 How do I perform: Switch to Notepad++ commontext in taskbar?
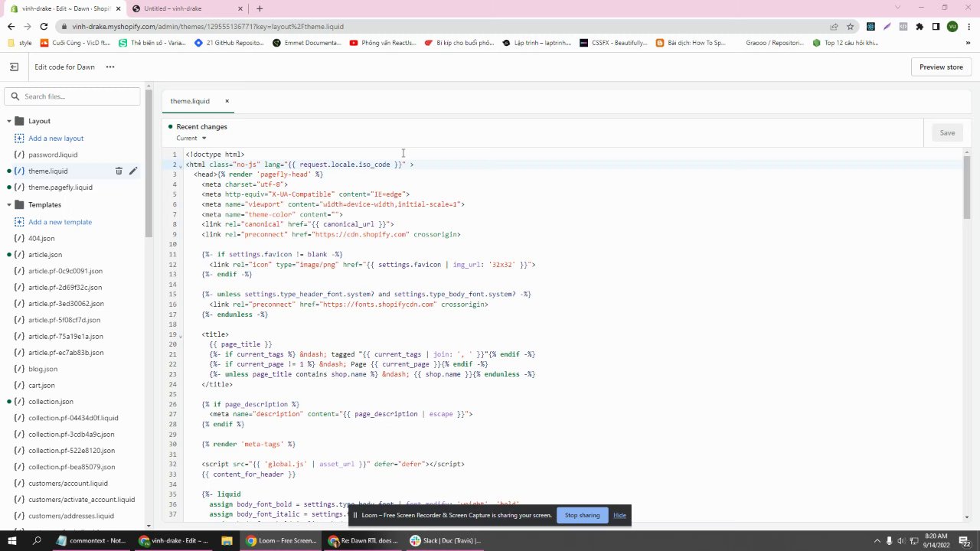pyautogui.click(x=92, y=540)
